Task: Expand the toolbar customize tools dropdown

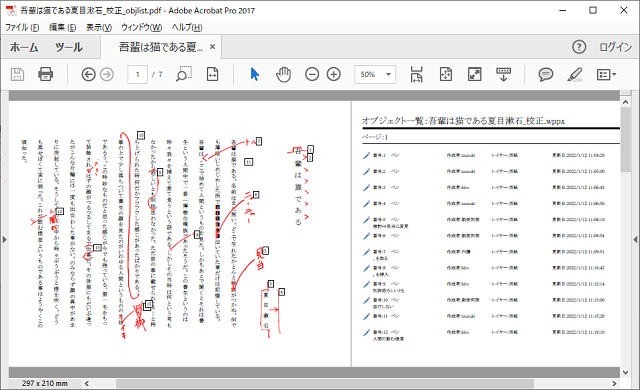Action: click(607, 74)
